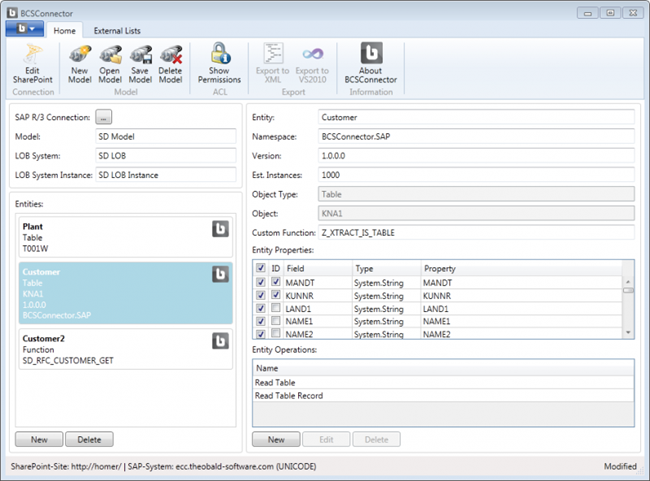Select the Home ribbon tab
Screen dimensions: 650x481
[64, 31]
